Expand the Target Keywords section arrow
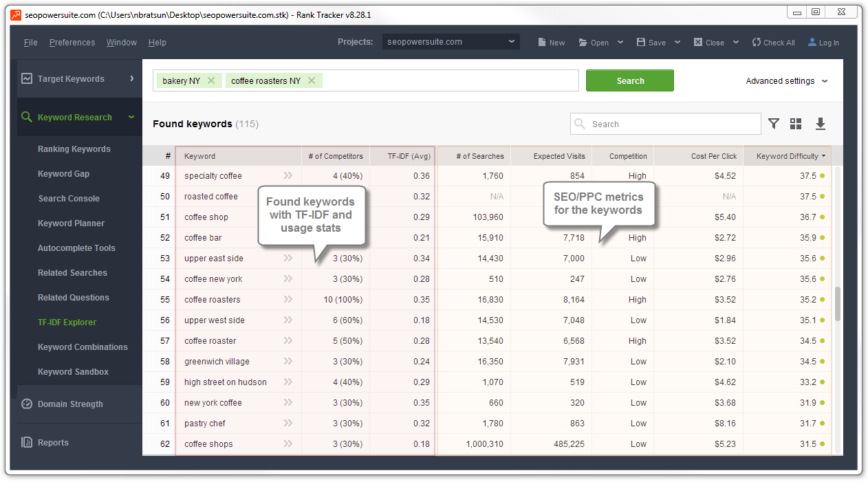The image size is (868, 482). (x=131, y=78)
